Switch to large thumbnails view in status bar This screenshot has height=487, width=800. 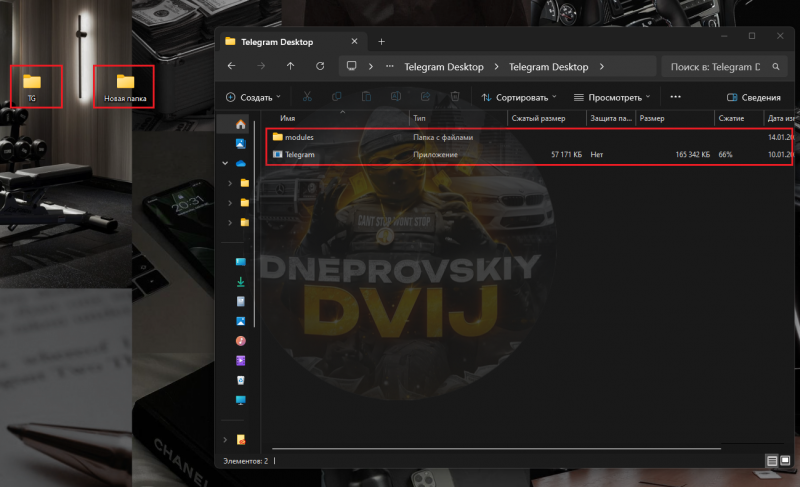(x=785, y=461)
